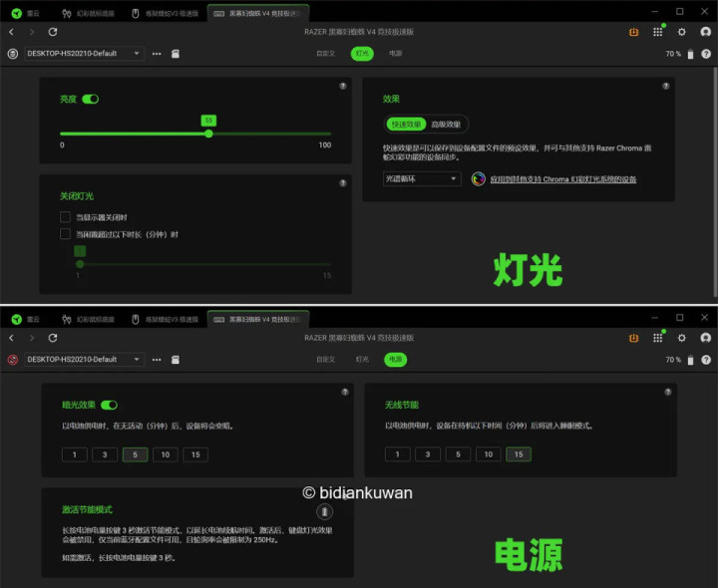Open help for the 暗光效果 panel
Screen dimensions: 718x588
[x=345, y=392]
